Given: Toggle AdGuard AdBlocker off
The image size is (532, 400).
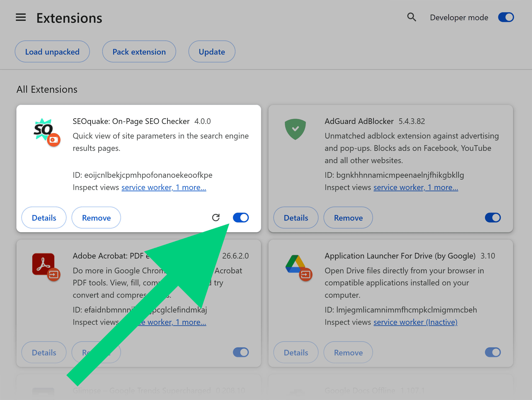Looking at the screenshot, I should (493, 217).
